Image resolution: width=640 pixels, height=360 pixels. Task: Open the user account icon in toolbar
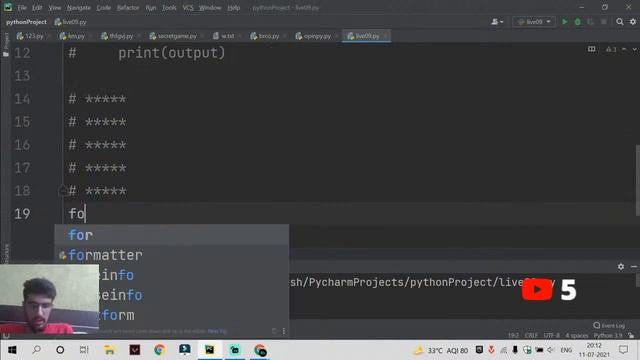pyautogui.click(x=495, y=22)
